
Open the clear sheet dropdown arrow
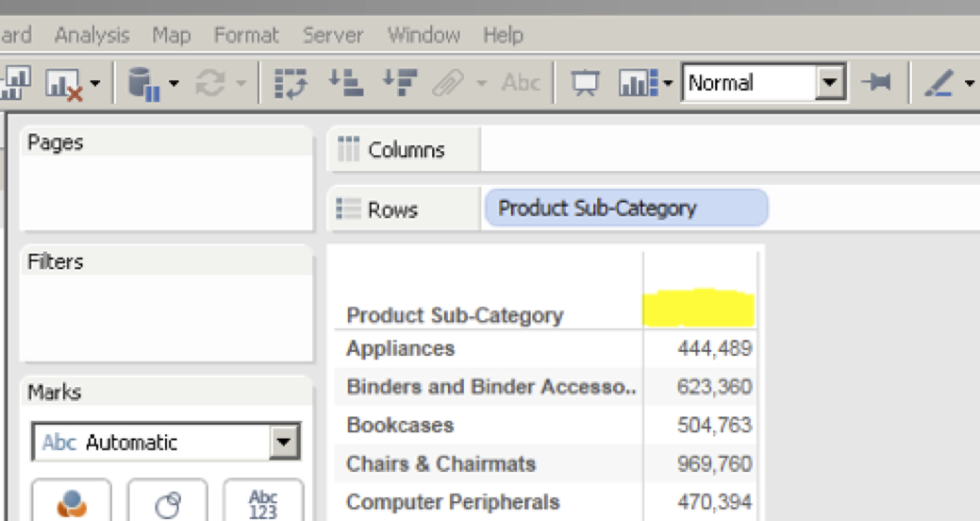95,82
